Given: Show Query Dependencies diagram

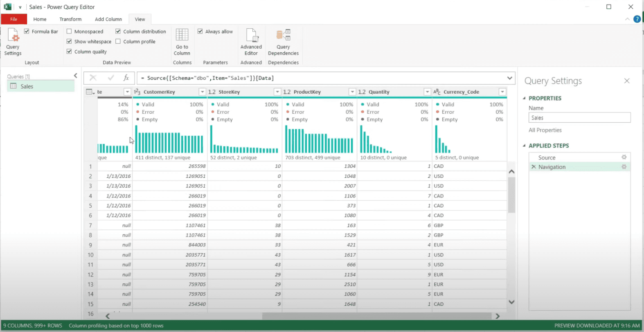Looking at the screenshot, I should coord(283,41).
